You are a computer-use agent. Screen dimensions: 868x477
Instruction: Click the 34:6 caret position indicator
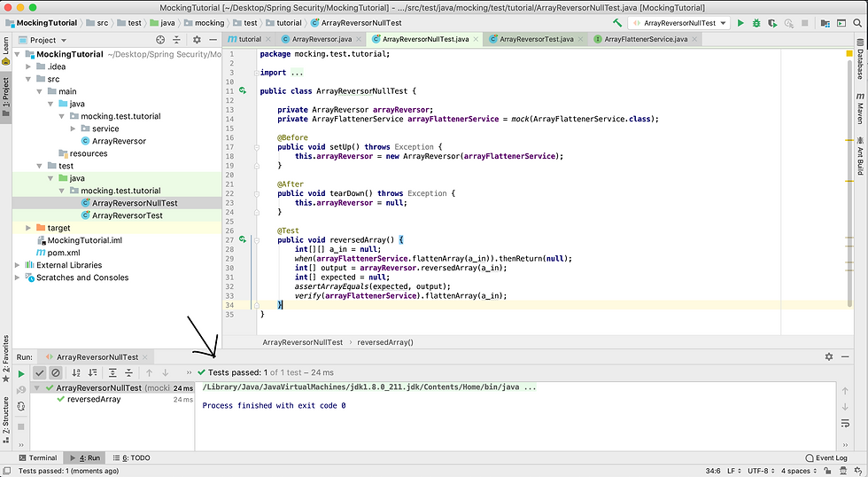tap(713, 471)
